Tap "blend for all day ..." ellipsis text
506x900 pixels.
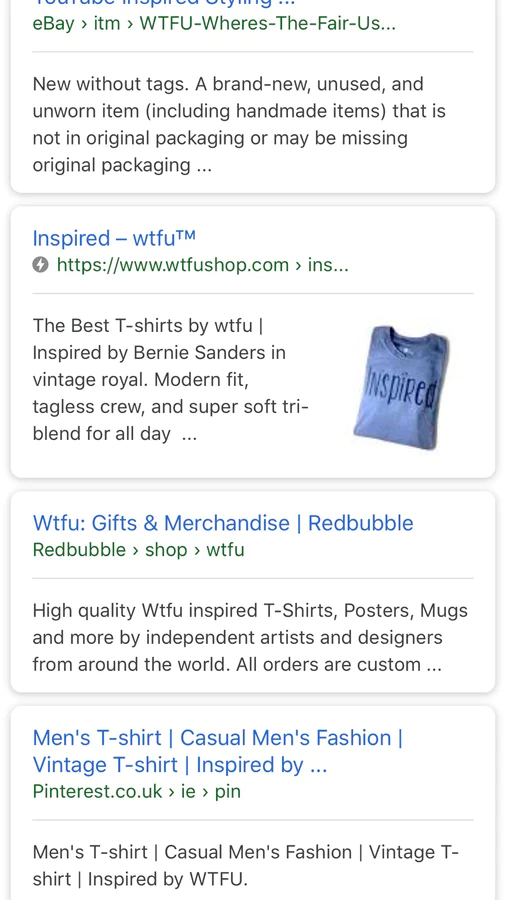[115, 434]
